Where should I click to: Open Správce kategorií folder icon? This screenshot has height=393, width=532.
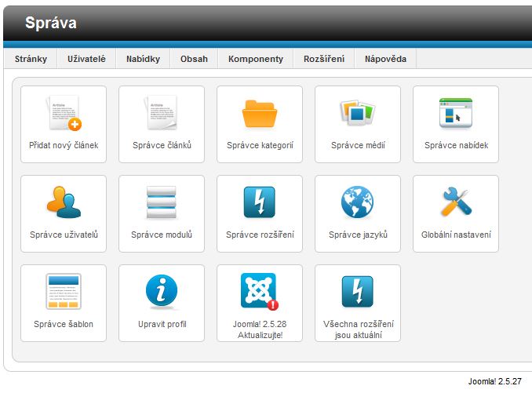point(260,115)
